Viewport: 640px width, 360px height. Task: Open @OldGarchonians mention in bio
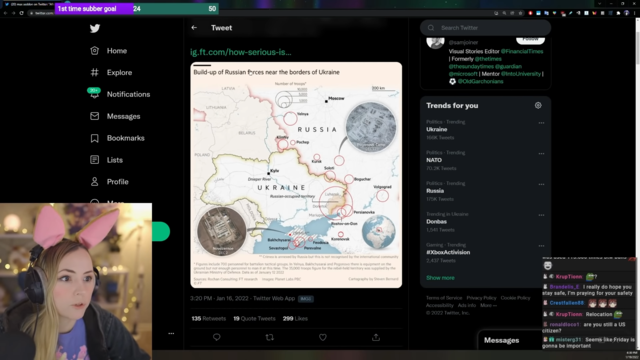[x=480, y=81]
